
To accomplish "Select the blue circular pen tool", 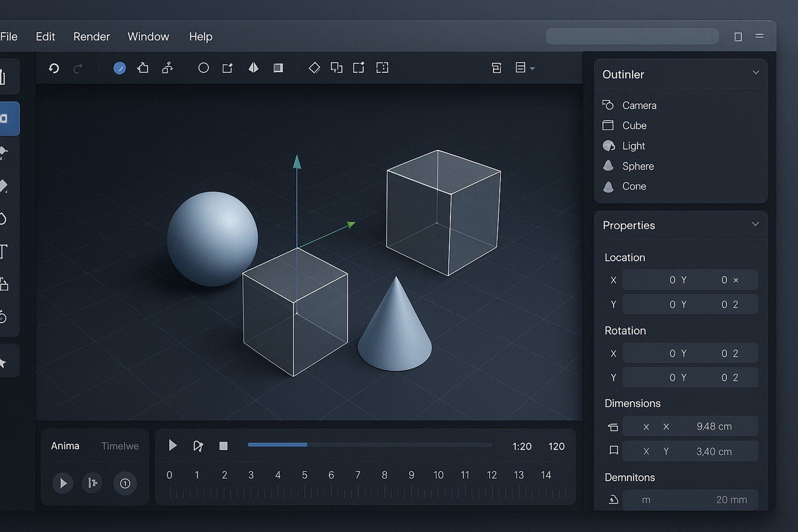I will pos(120,68).
